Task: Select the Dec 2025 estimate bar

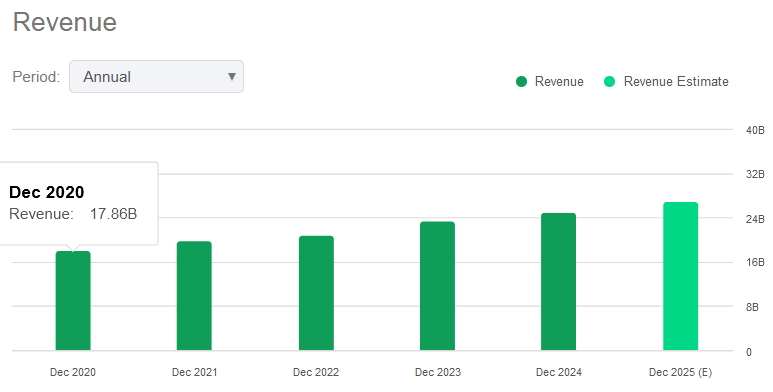Action: click(680, 276)
